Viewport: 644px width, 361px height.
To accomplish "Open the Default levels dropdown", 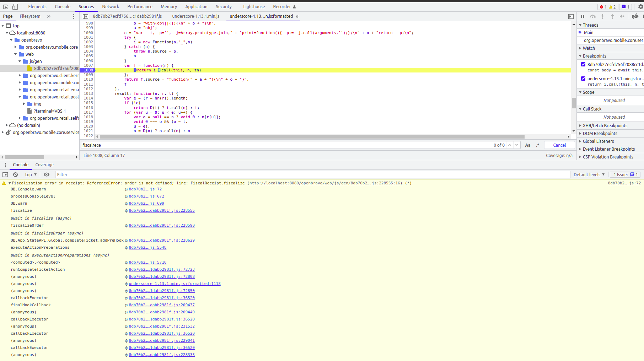I will [589, 174].
